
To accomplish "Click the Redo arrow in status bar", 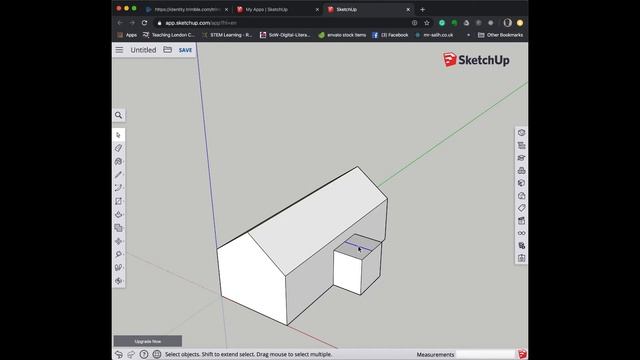I will [x=131, y=354].
